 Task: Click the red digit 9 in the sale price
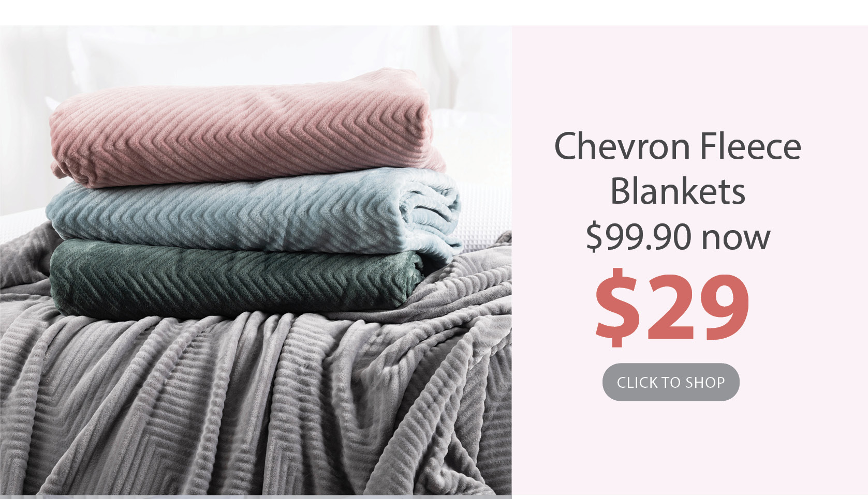[x=722, y=307]
